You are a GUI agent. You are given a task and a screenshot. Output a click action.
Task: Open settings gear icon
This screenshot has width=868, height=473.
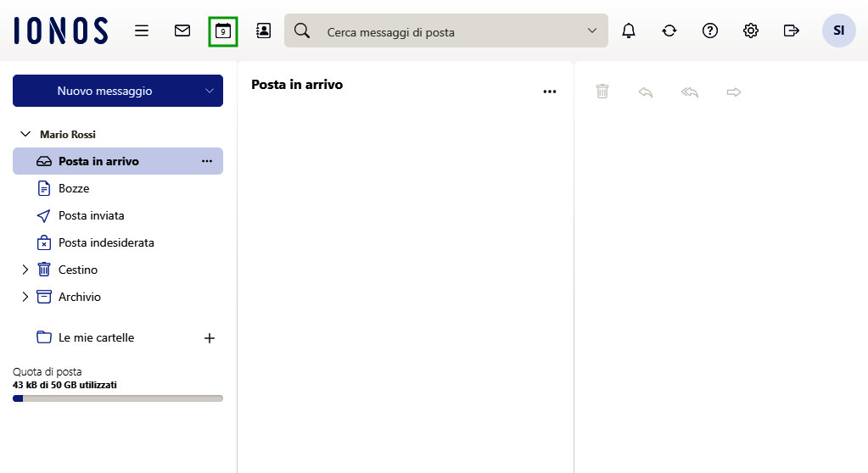tap(751, 31)
